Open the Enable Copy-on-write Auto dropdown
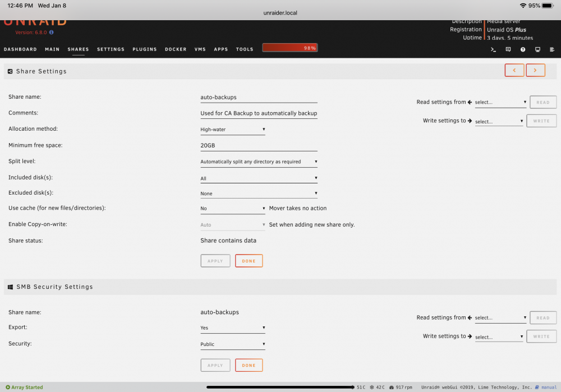This screenshot has width=561, height=392. tap(233, 225)
